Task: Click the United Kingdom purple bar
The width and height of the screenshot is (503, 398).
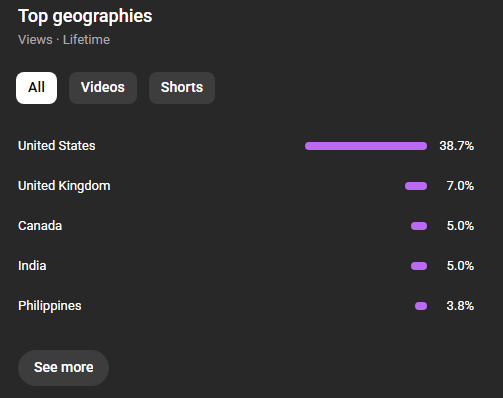Action: pyautogui.click(x=416, y=186)
